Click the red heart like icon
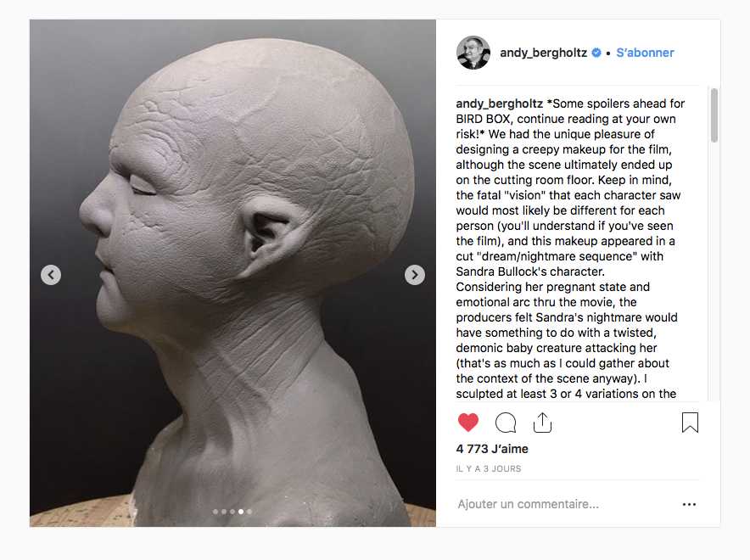This screenshot has width=750, height=560. 467,423
